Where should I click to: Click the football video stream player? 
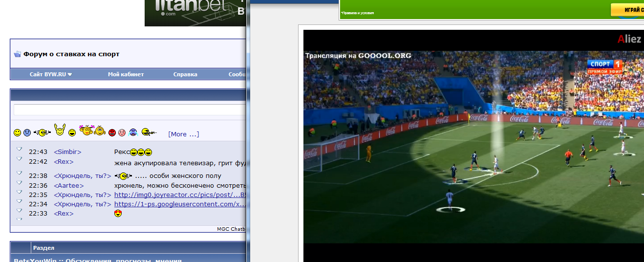(x=473, y=146)
